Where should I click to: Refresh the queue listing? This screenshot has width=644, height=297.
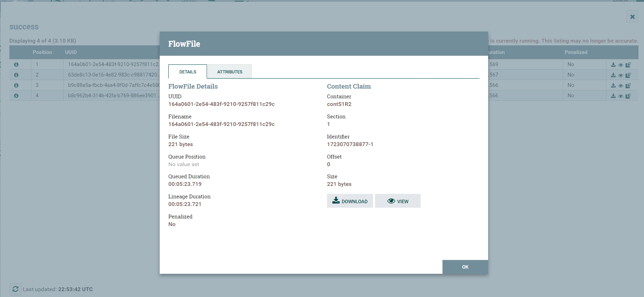15,289
